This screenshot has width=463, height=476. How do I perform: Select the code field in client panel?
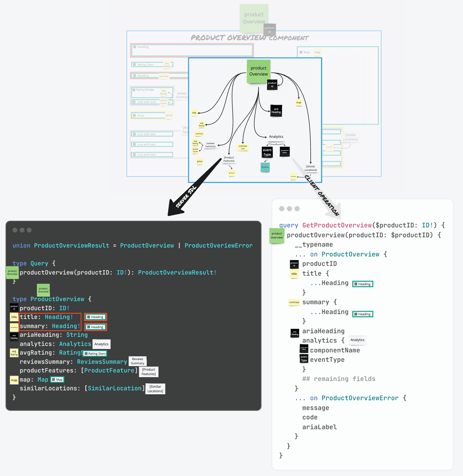tap(310, 418)
